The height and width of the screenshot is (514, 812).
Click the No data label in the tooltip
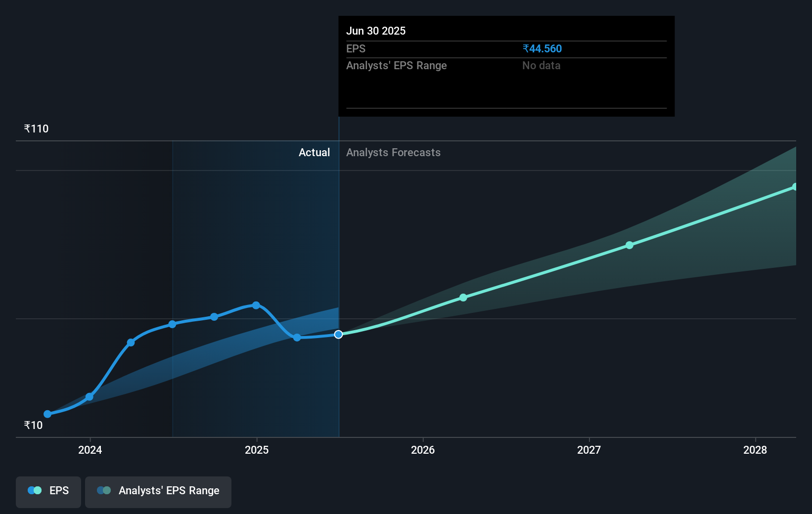541,65
